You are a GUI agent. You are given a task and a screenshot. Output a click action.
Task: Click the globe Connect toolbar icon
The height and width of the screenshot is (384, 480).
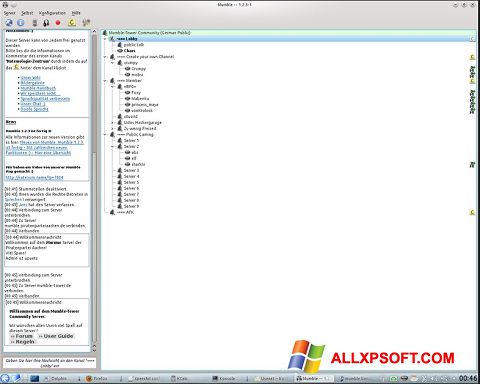pos(9,23)
